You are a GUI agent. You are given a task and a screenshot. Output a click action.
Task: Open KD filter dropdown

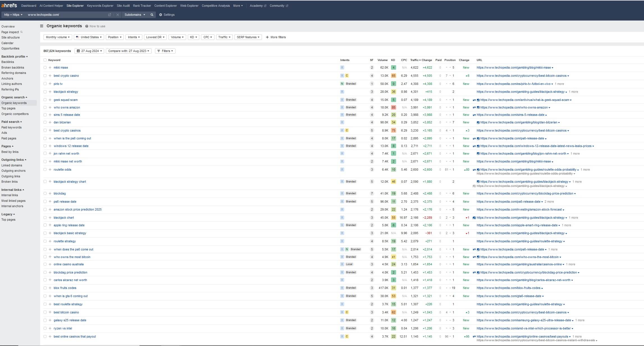point(193,37)
